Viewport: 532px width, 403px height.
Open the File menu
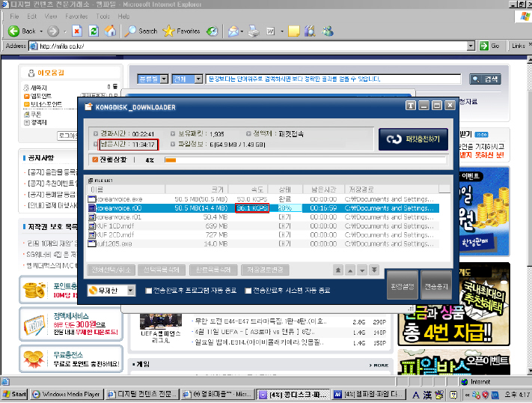click(x=14, y=16)
